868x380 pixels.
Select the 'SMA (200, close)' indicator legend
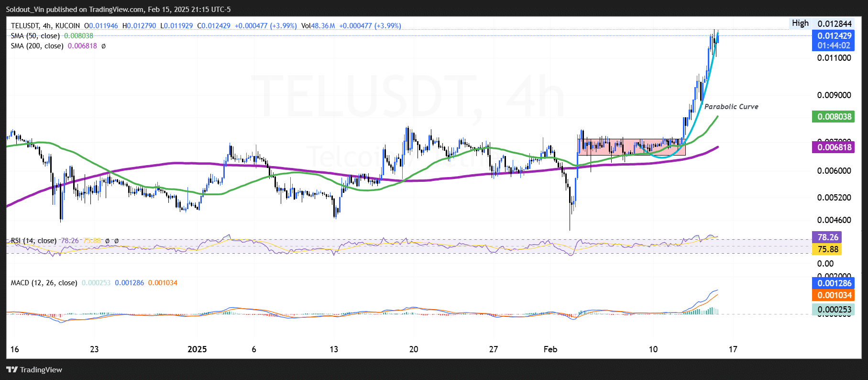(37, 46)
